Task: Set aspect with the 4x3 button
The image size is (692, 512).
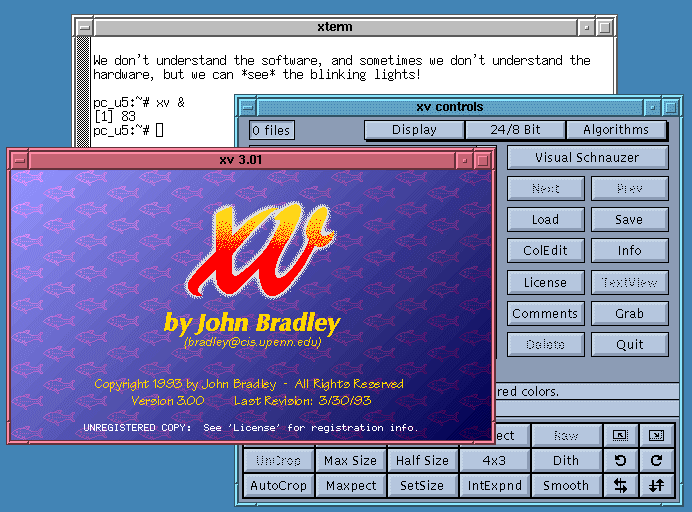Action: pos(494,460)
